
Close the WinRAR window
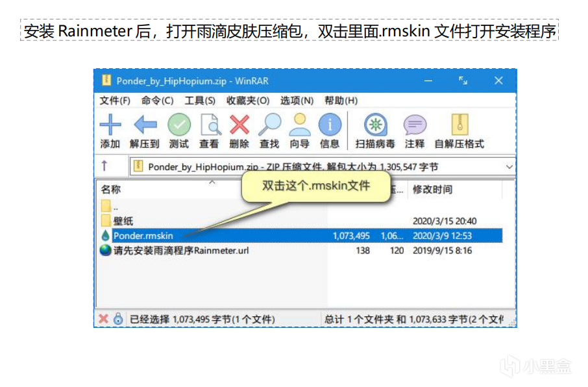pyautogui.click(x=498, y=81)
